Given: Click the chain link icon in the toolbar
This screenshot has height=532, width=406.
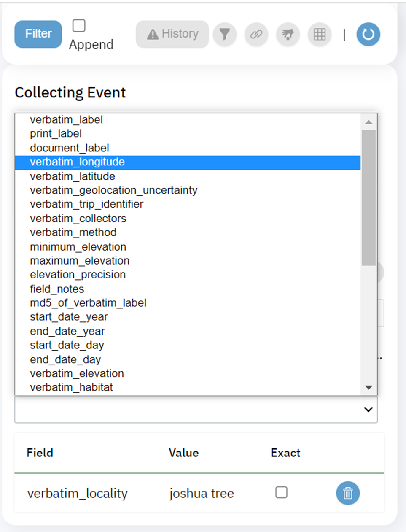Looking at the screenshot, I should point(256,35).
